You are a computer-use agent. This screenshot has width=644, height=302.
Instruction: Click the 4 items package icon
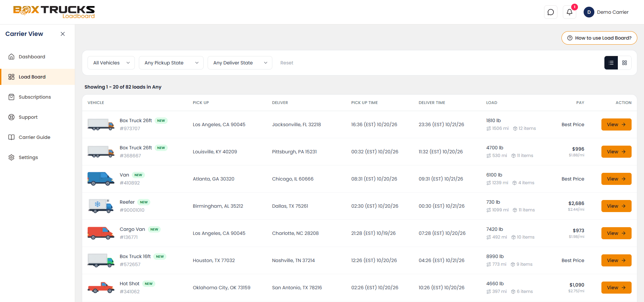515,183
